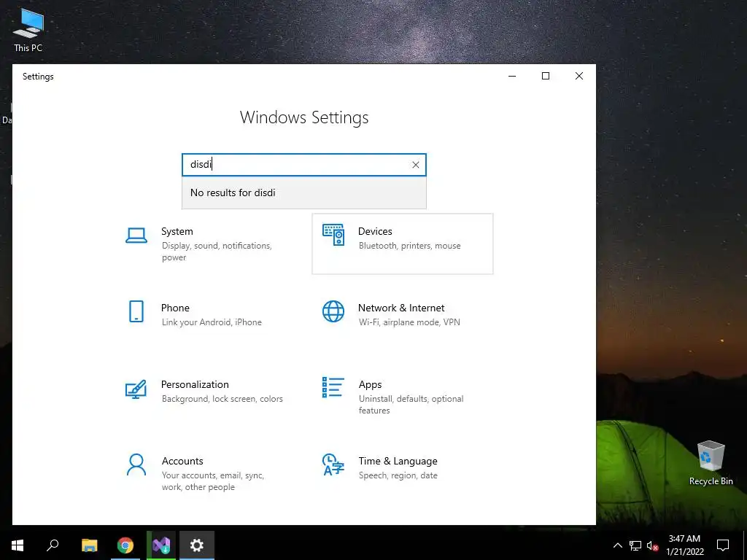Viewport: 747px width, 560px height.
Task: Click 'Background, lock screen, colors' description
Action: pos(222,399)
